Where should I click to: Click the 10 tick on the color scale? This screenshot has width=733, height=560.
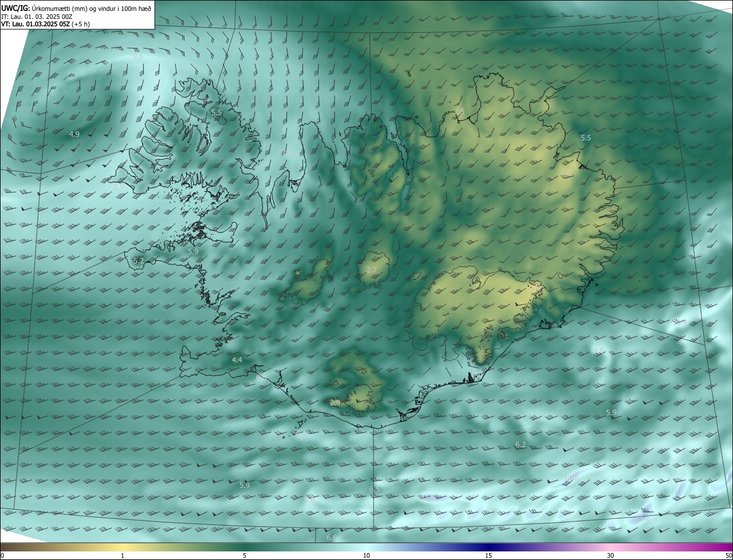tap(366, 555)
